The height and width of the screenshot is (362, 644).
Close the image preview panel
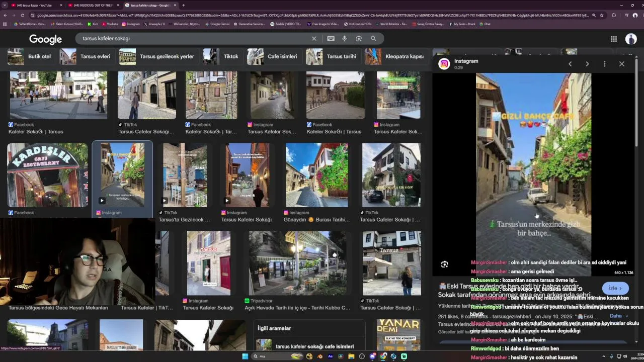click(x=622, y=64)
